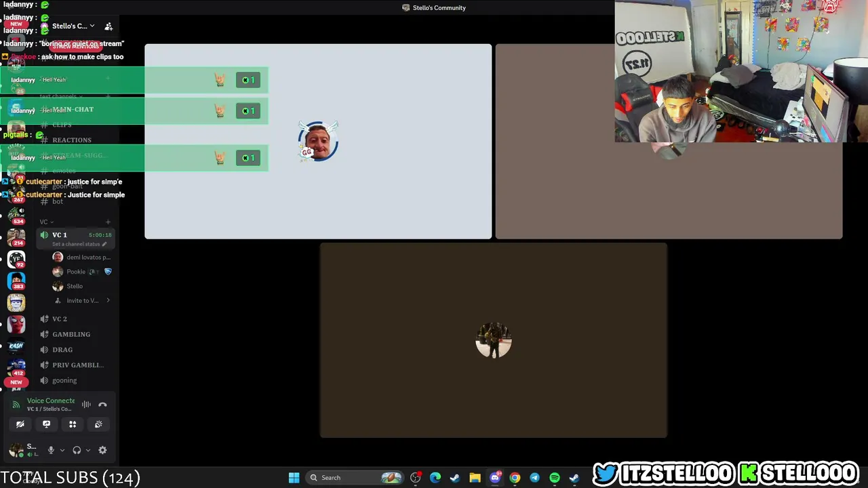Open the YF server with 92 badge
This screenshot has height=488, width=868.
pos(16,260)
